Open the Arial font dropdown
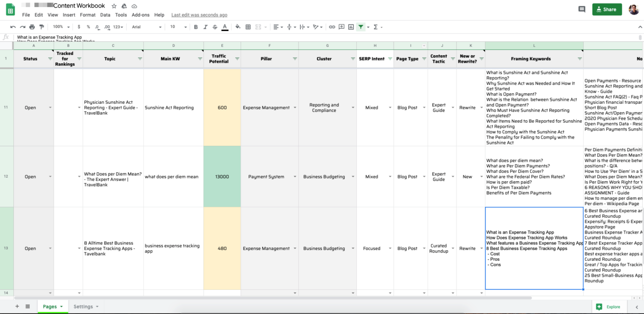644x314 pixels. [147, 27]
